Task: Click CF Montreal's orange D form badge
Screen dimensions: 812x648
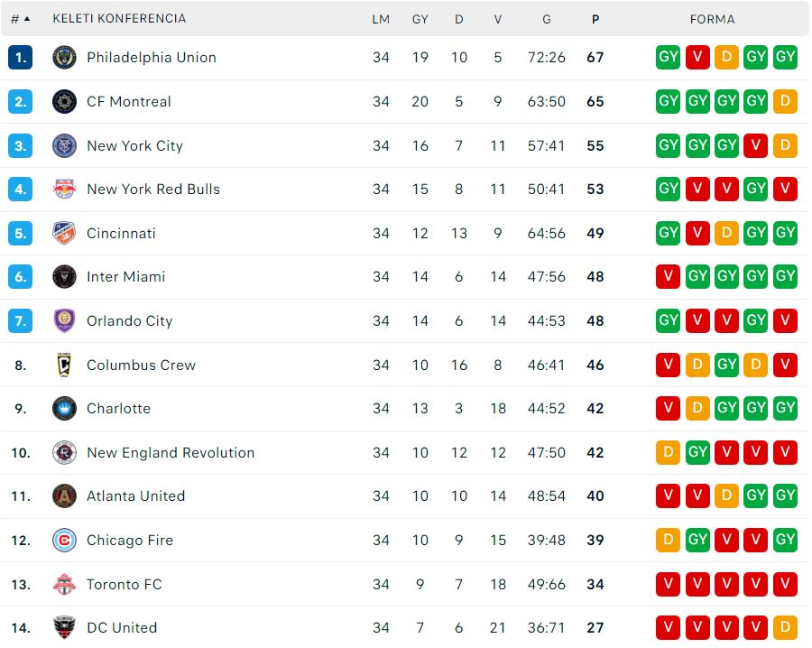Action: pos(785,101)
